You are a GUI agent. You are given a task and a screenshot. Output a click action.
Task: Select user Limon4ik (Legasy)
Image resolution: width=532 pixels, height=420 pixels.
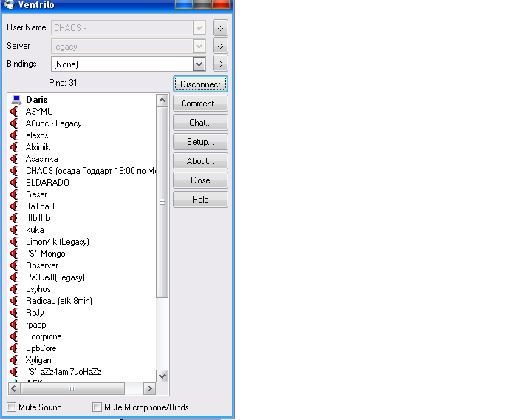(58, 242)
